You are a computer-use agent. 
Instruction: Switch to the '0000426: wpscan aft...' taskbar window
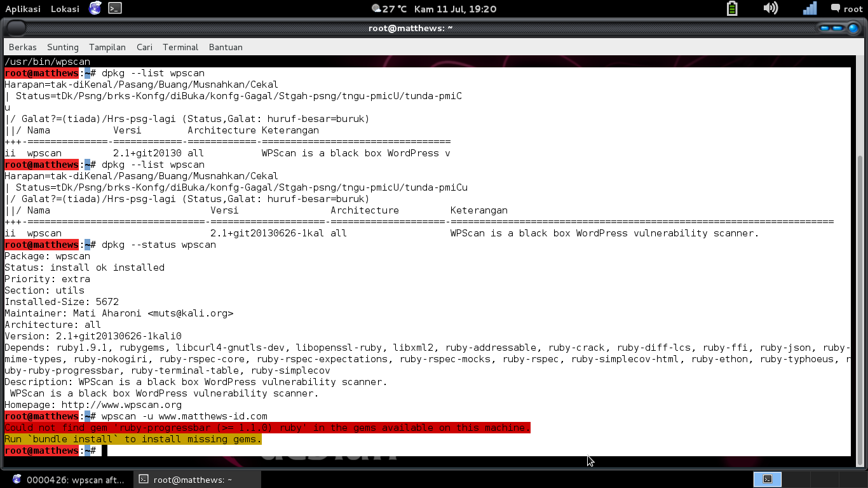tap(69, 480)
